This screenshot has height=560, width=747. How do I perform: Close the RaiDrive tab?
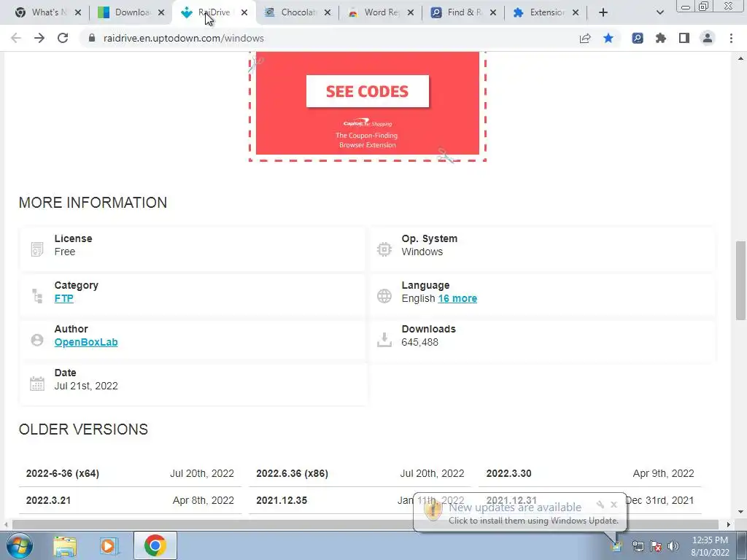click(x=244, y=12)
